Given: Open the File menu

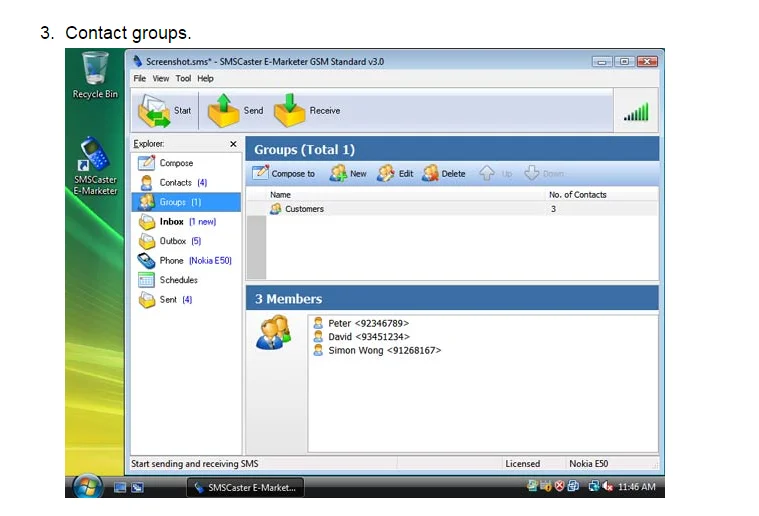Looking at the screenshot, I should pyautogui.click(x=139, y=78).
